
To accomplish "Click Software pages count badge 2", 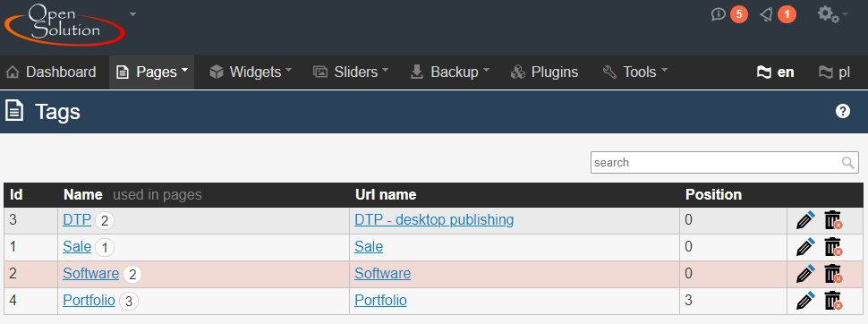I will [132, 274].
